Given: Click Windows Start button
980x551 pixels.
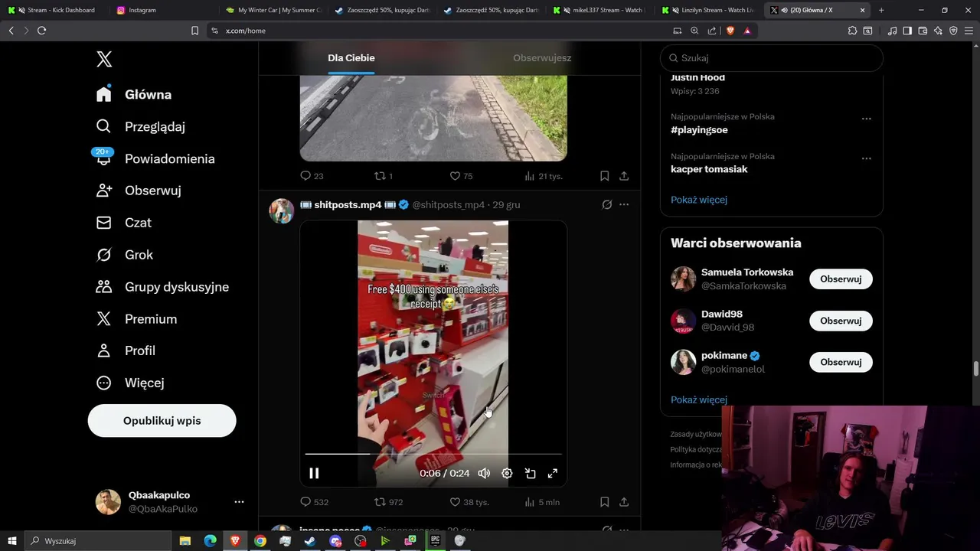Looking at the screenshot, I should click(x=12, y=540).
